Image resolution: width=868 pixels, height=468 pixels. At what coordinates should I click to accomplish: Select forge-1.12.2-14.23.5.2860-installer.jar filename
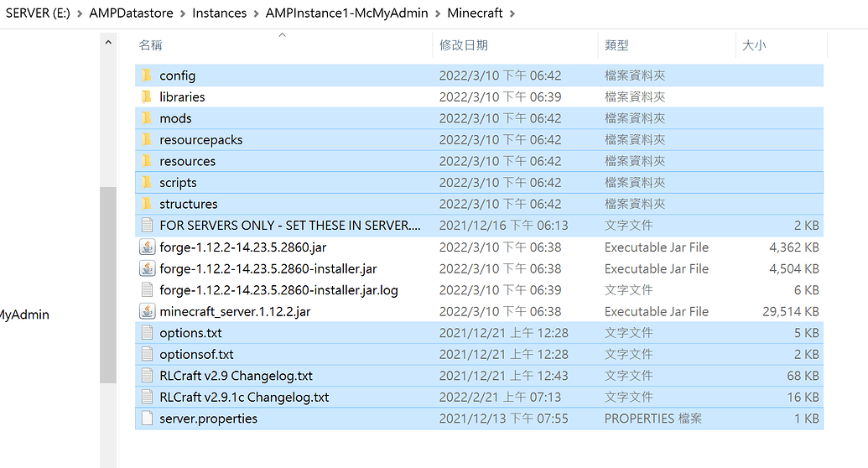pyautogui.click(x=268, y=268)
